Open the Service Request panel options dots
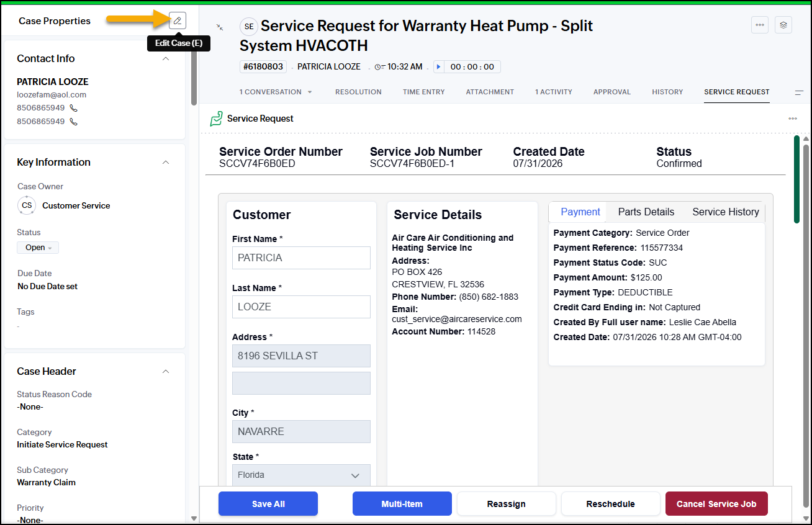The image size is (812, 525). pos(793,119)
